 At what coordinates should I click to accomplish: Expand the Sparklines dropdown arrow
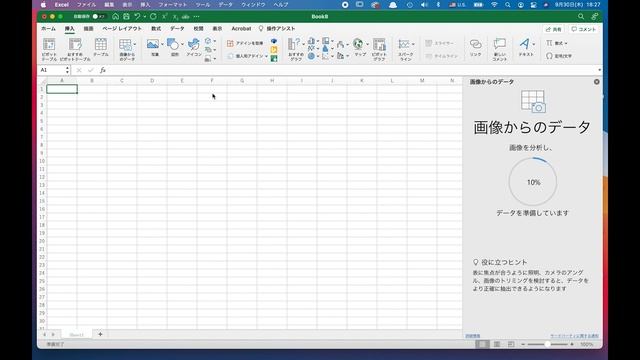(x=413, y=44)
